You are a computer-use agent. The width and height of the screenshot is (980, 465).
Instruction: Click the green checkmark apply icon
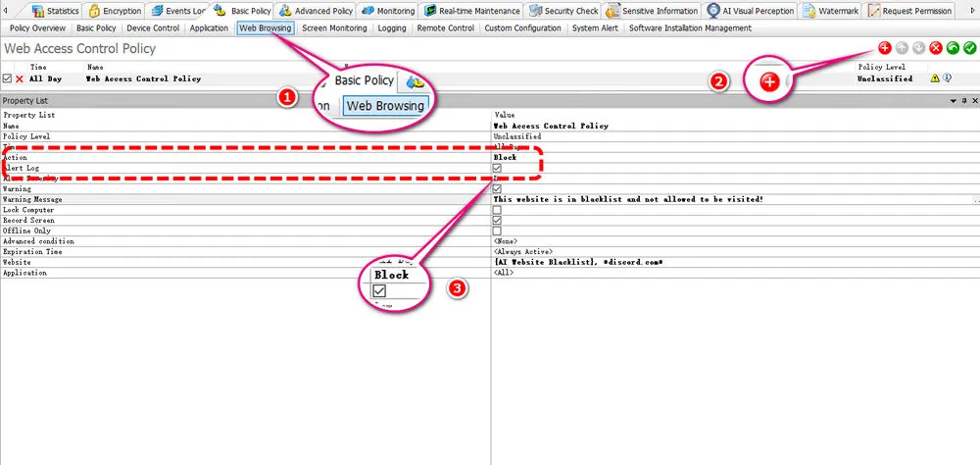pos(969,48)
